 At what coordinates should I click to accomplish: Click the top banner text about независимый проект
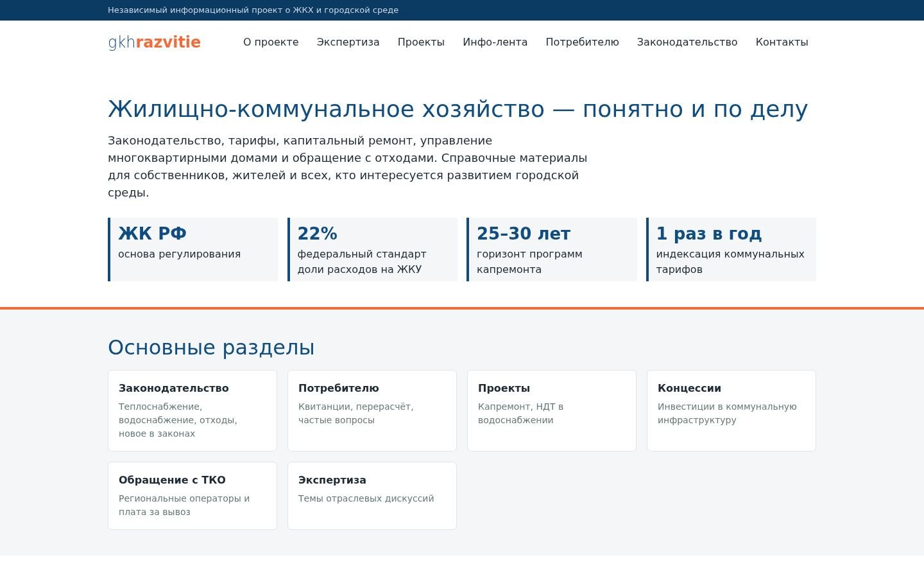253,10
